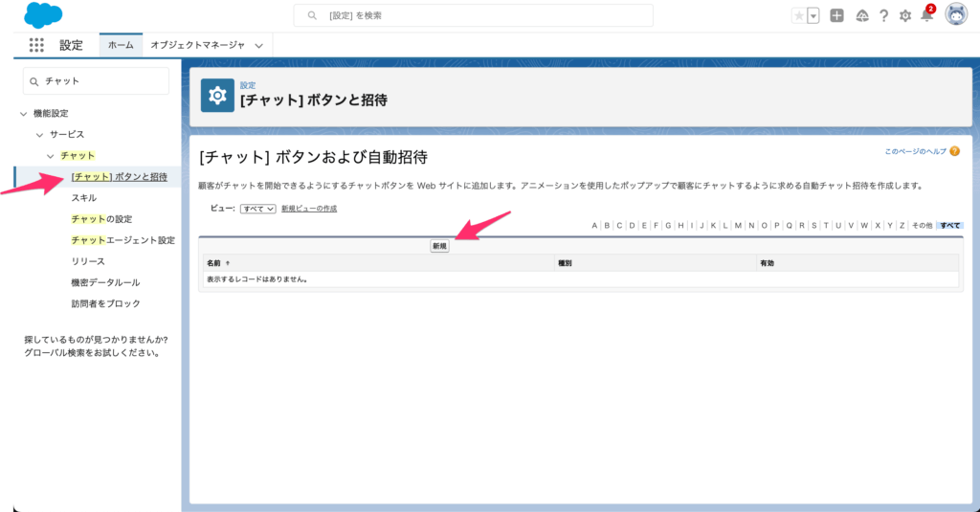Click the 表示するレコードはありません message text
Screen dimensions: 980x512
(257, 279)
